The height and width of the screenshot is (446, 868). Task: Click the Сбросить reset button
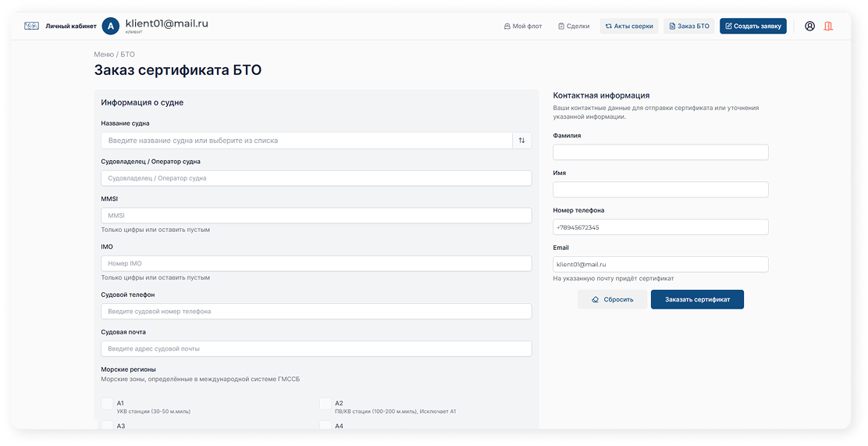(612, 299)
